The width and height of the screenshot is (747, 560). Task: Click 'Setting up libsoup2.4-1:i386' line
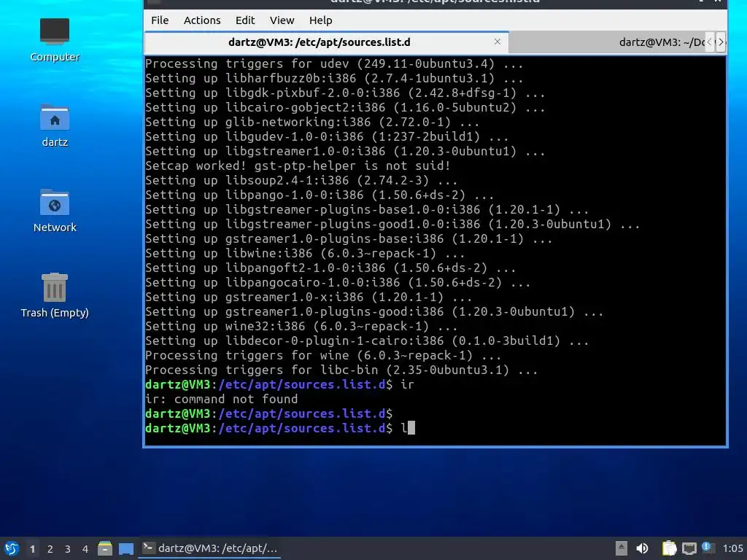pos(301,181)
